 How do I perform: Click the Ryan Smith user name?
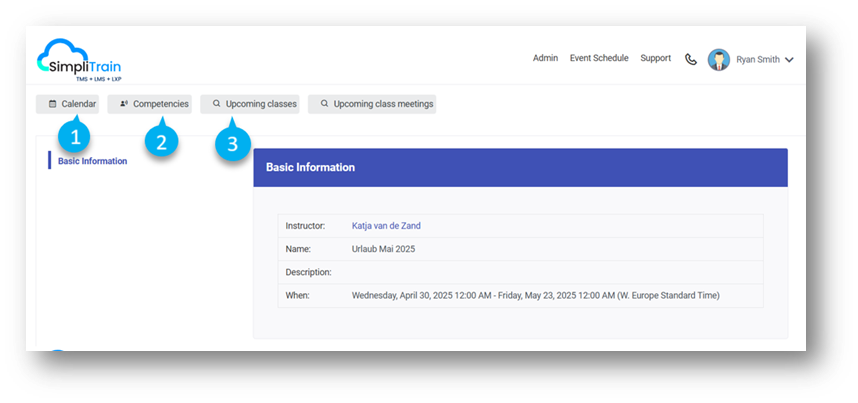(x=757, y=60)
